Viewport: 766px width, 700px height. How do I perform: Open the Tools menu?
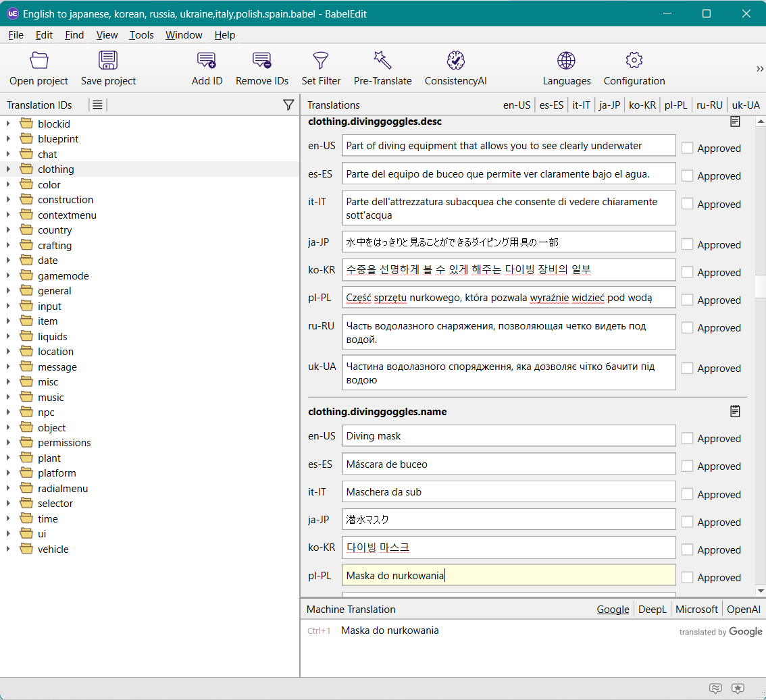[142, 35]
